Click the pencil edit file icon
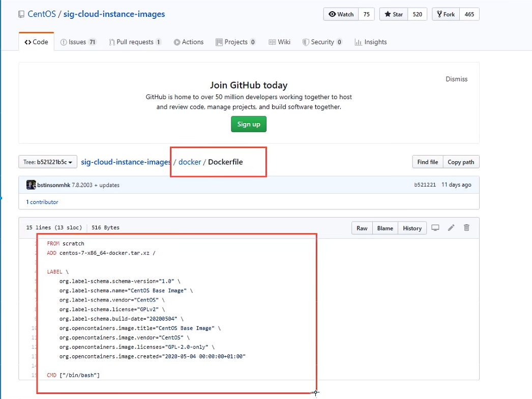This screenshot has height=399, width=532. click(x=451, y=228)
